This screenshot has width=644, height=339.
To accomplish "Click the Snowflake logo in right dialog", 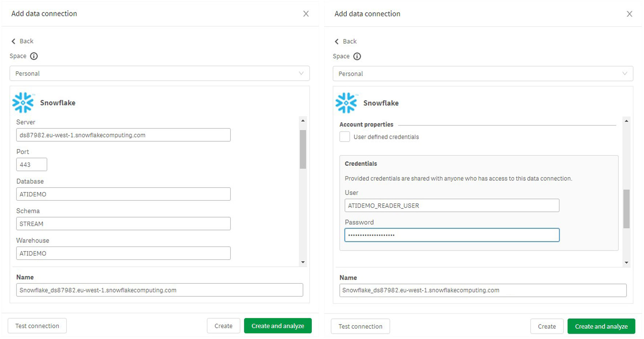I will [x=346, y=103].
